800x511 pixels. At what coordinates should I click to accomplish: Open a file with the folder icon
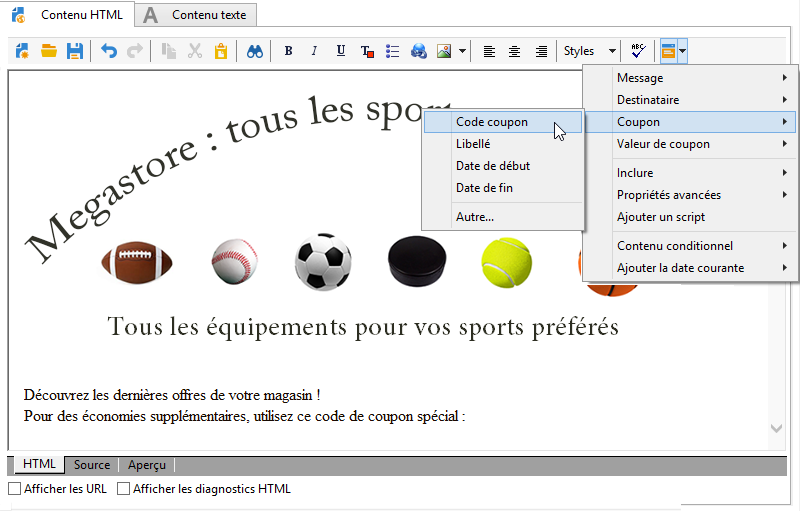pyautogui.click(x=49, y=51)
